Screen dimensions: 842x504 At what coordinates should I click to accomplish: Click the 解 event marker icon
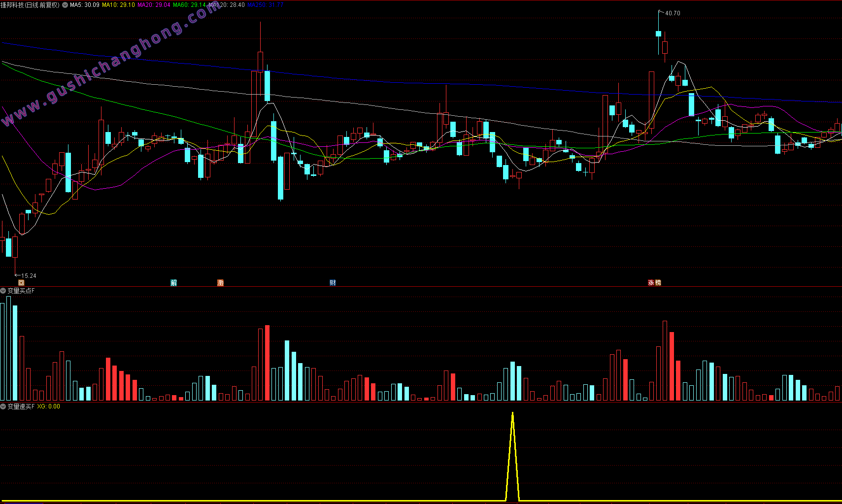click(174, 283)
